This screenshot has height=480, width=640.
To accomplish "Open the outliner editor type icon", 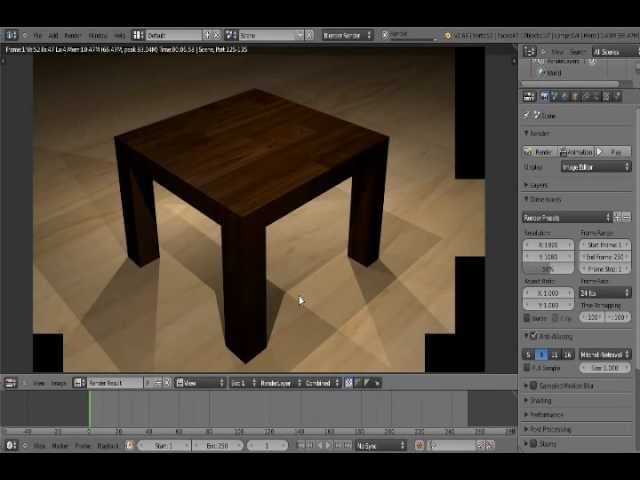I will point(530,52).
